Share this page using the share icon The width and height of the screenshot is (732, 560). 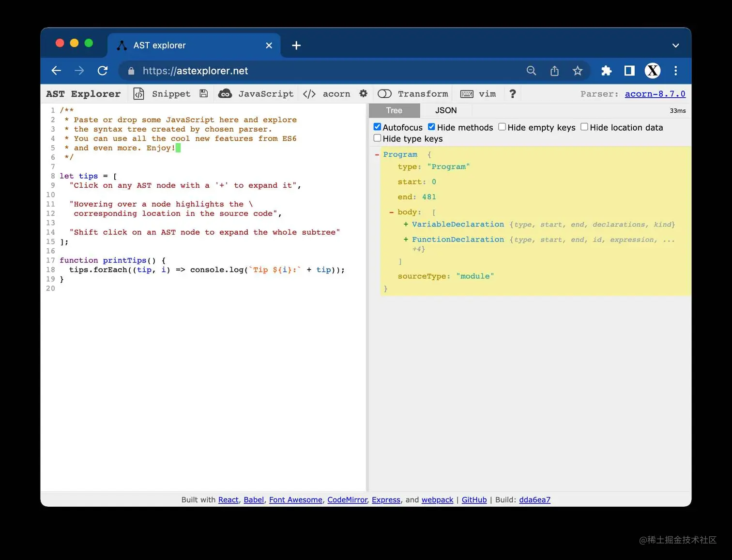point(554,71)
